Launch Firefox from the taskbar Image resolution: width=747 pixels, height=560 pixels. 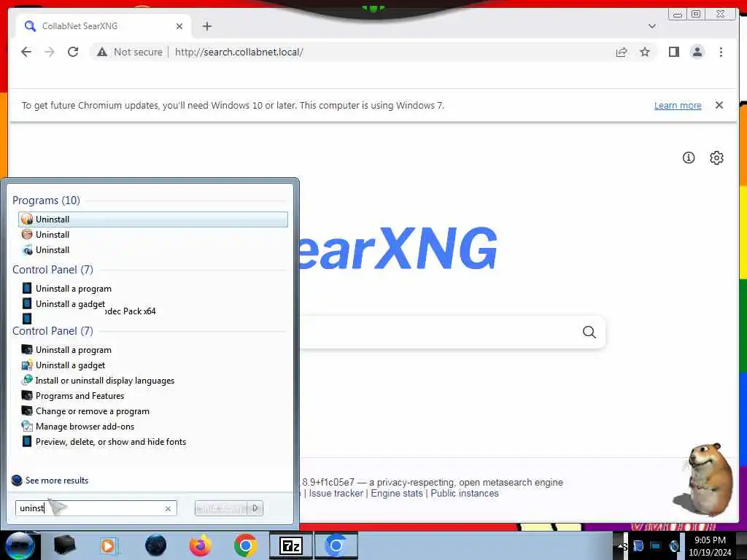click(x=201, y=545)
